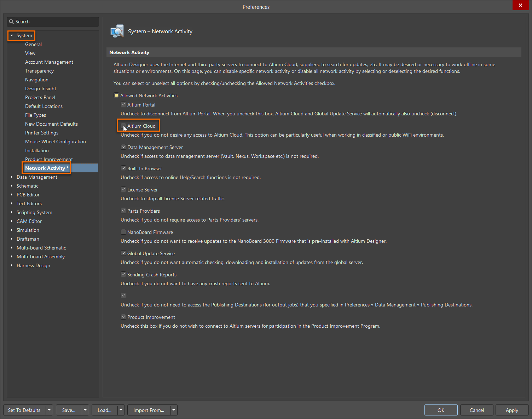Disable Data Management Server access
Viewport: 532px width, 419px height.
[123, 147]
